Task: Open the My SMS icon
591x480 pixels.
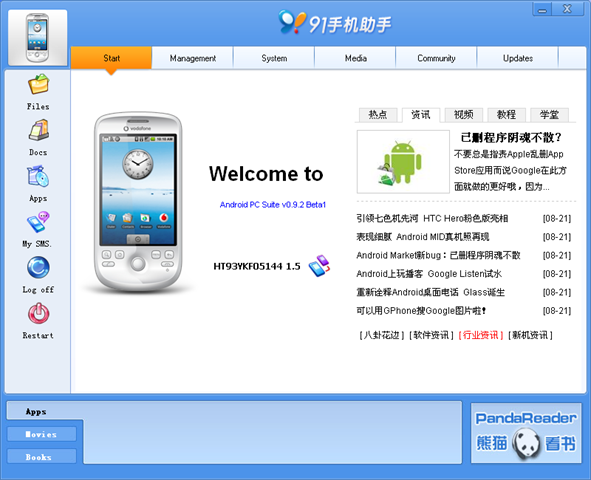Action: (x=38, y=222)
